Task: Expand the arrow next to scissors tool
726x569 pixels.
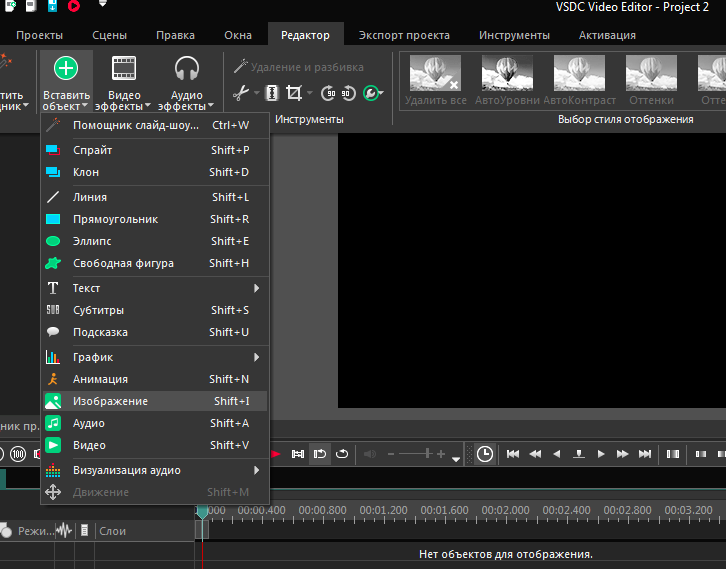Action: click(257, 93)
